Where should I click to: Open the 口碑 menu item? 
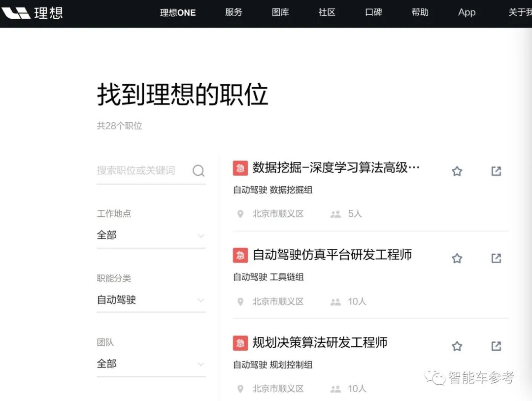pos(373,12)
